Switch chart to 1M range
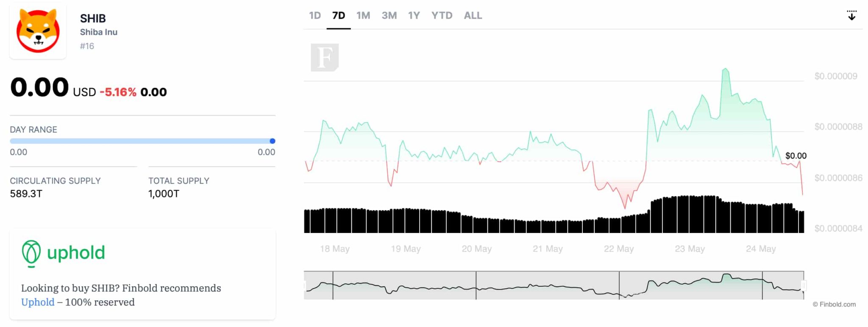 [x=363, y=16]
